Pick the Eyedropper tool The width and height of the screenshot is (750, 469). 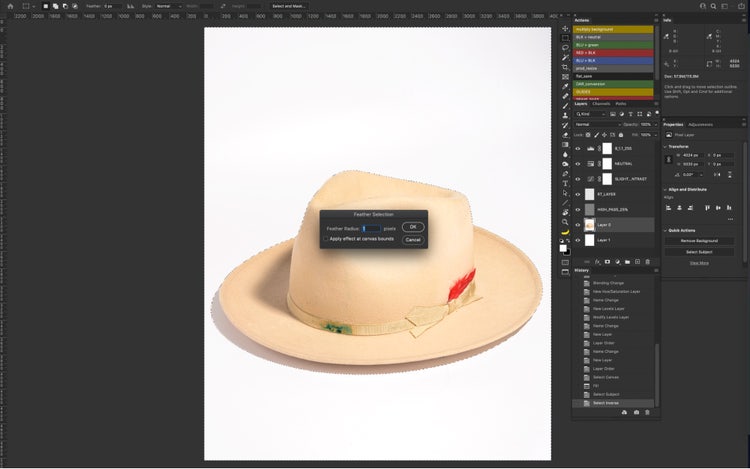pyautogui.click(x=565, y=86)
